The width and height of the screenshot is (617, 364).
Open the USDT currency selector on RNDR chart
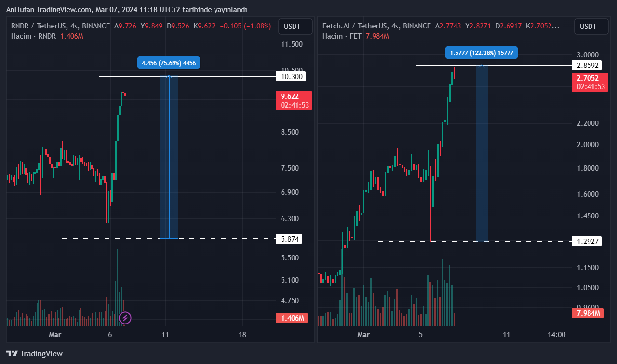point(292,27)
